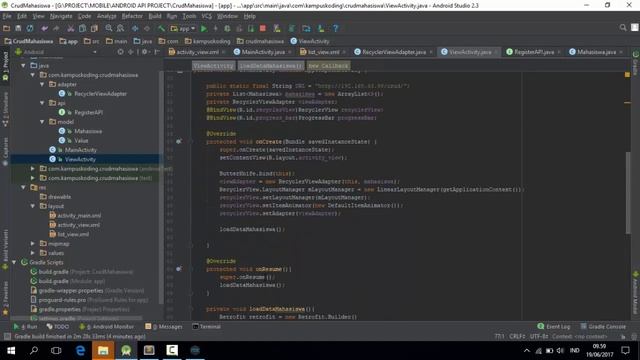This screenshot has height=360, width=640.
Task: Click the Redo toolbar icon
Action: (x=56, y=28)
